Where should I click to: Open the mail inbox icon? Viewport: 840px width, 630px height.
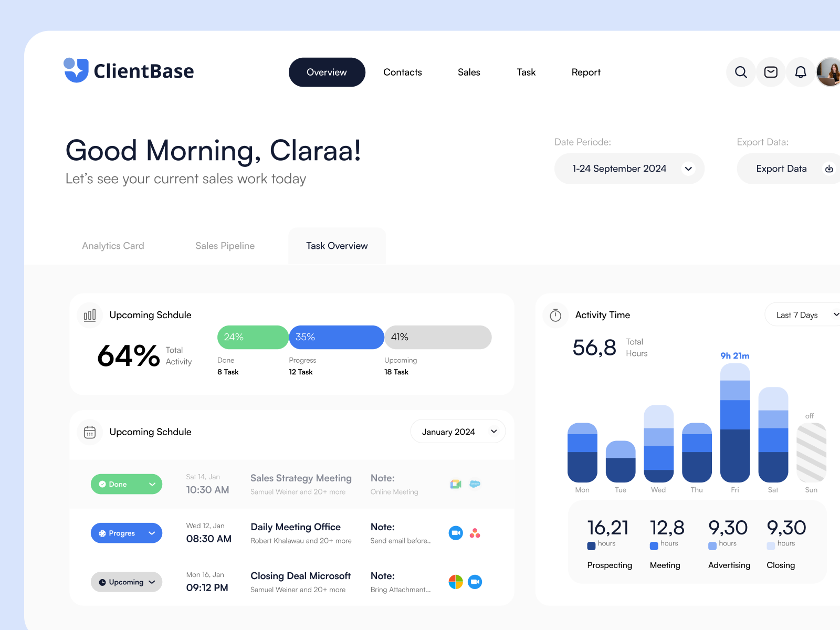[x=771, y=72]
